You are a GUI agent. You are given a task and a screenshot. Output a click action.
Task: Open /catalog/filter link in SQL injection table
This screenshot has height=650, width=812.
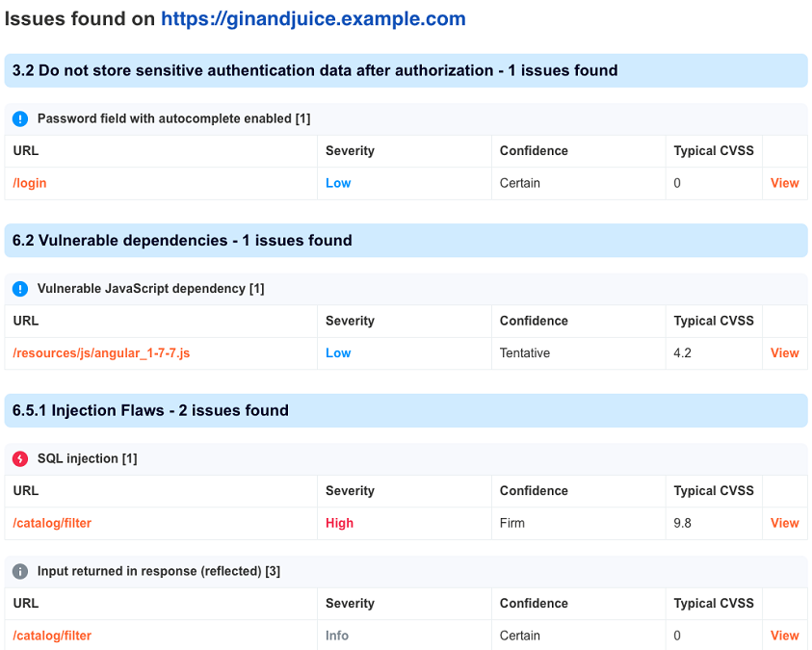[x=52, y=523]
